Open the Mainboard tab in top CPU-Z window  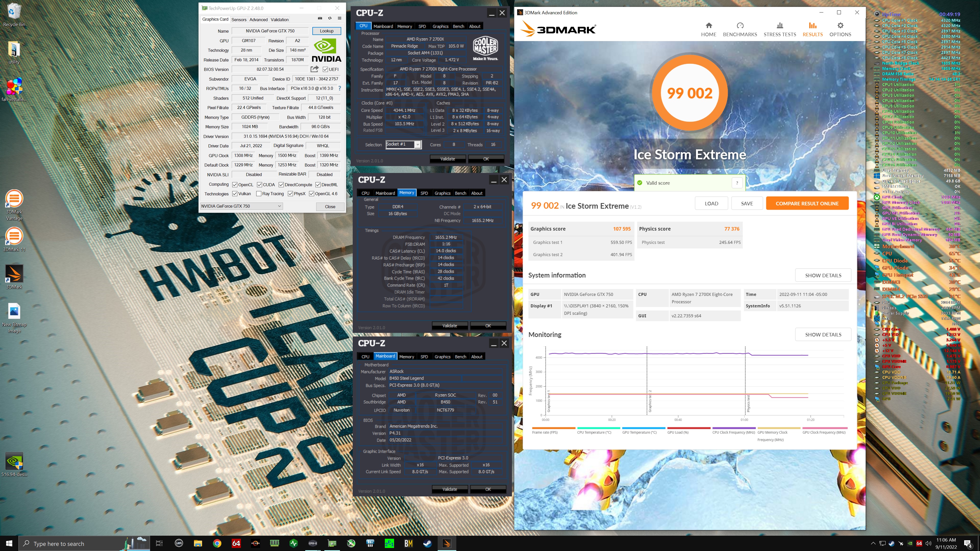point(383,26)
